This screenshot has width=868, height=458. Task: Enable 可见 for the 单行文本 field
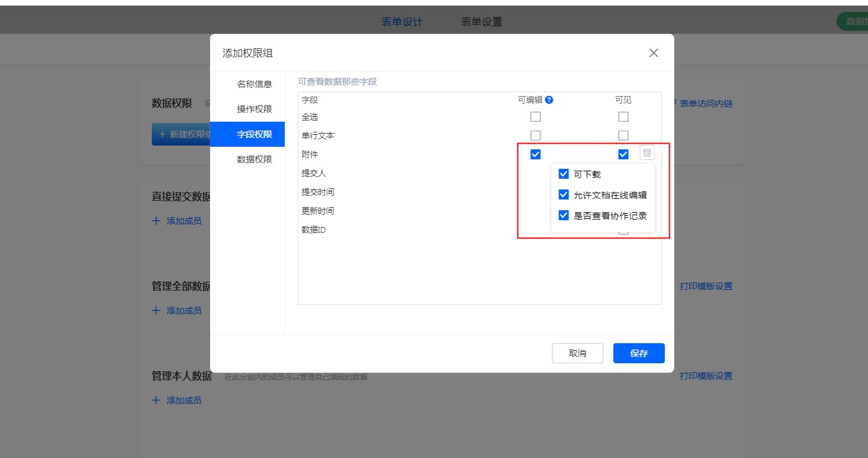click(623, 136)
